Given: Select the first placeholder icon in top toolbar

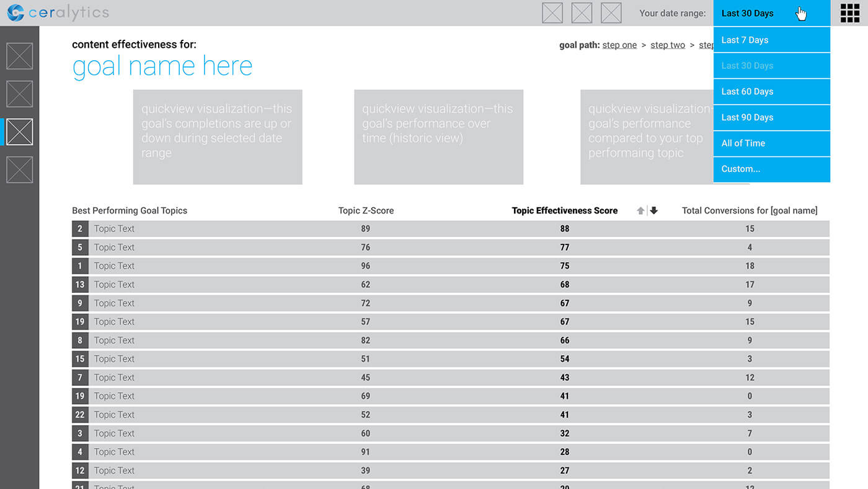Looking at the screenshot, I should [552, 12].
